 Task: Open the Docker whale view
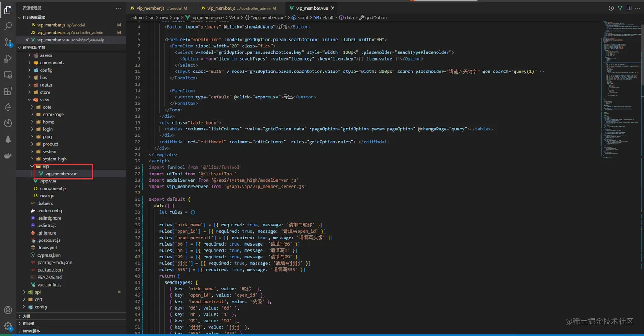point(8,156)
